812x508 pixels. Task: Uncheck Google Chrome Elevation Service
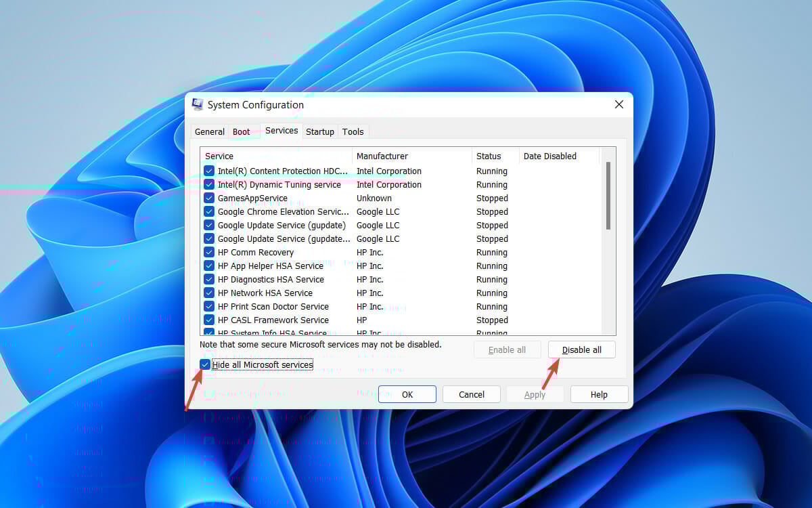pyautogui.click(x=209, y=212)
